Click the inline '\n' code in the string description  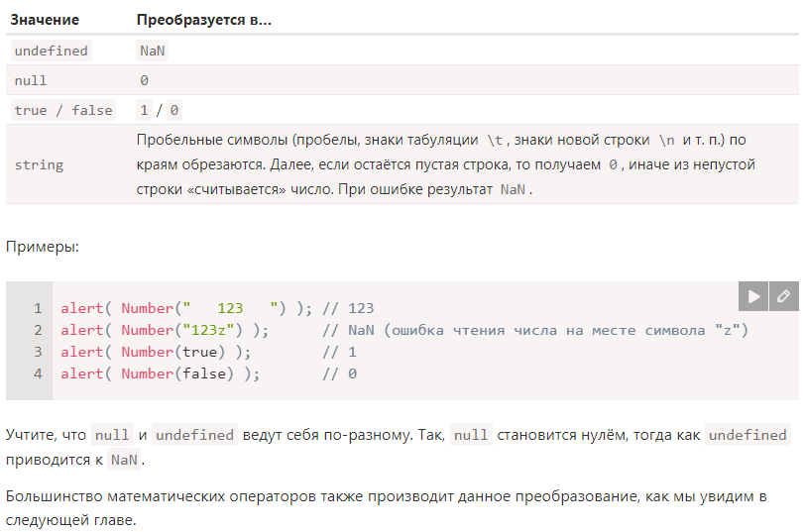[666, 140]
